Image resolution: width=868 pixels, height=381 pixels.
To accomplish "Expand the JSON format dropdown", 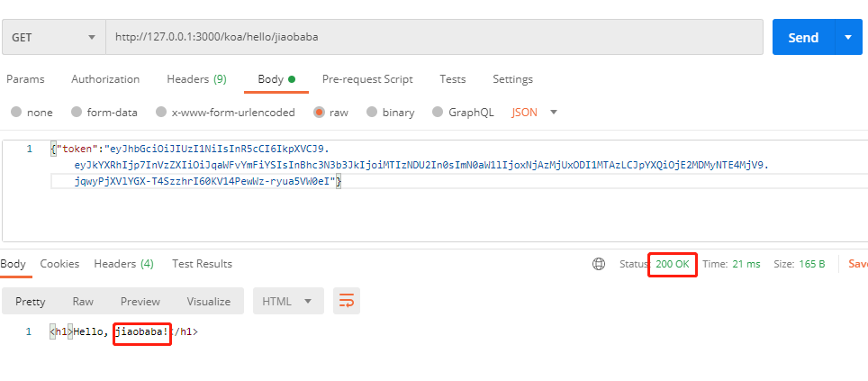I will click(x=535, y=113).
